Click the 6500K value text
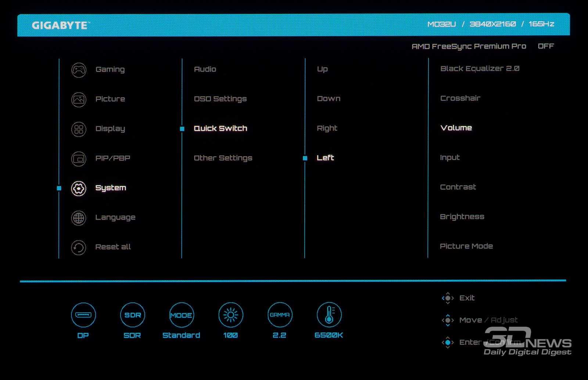Viewport: 588px width, 380px height. click(x=329, y=335)
